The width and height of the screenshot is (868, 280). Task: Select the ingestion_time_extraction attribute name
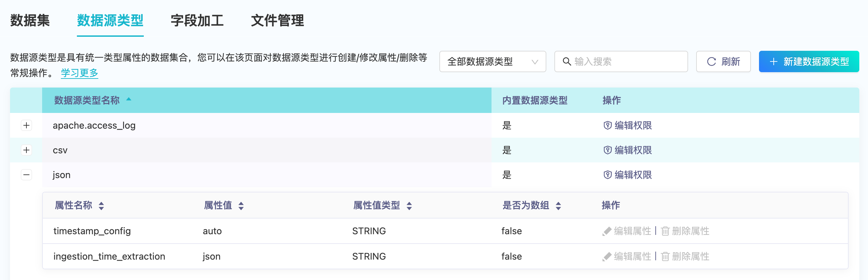click(109, 256)
